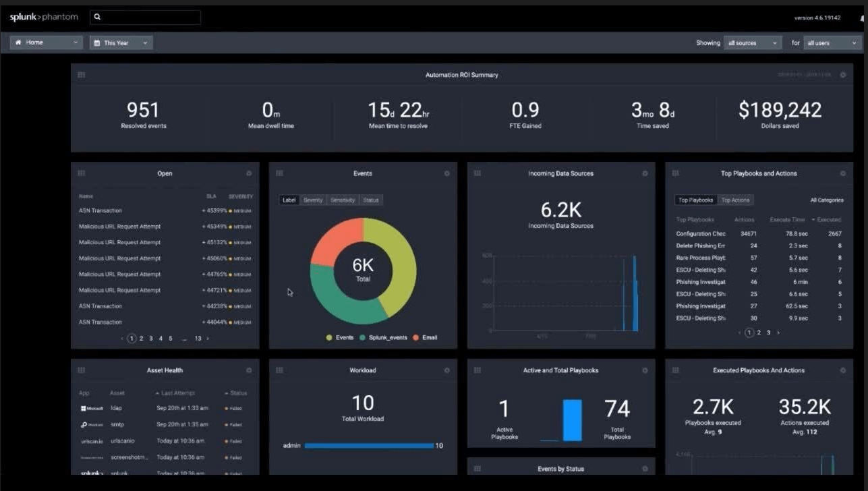Click the grid handle on the Open panel
868x491 pixels.
point(81,173)
